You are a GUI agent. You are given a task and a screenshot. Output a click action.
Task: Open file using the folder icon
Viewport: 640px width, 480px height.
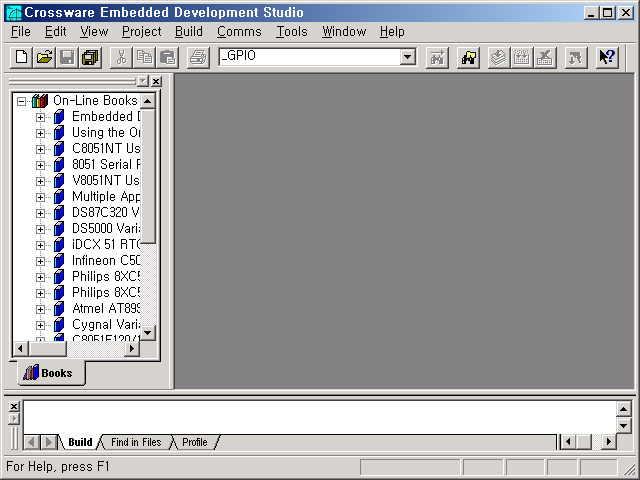(x=44, y=57)
